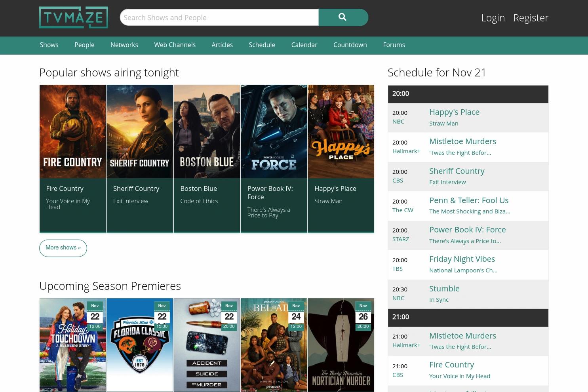Open the Florida Classic premiere poster

point(140,345)
